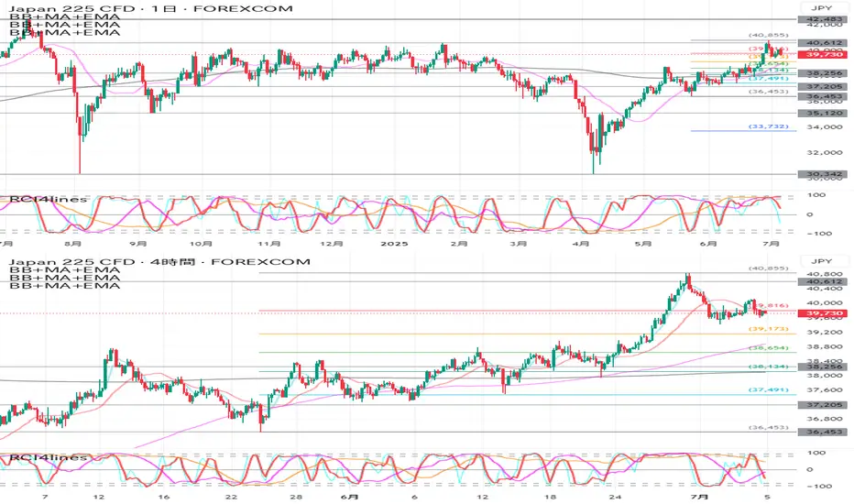
Task: Select the red 39,730 current price label on daily chart
Action: click(x=822, y=54)
